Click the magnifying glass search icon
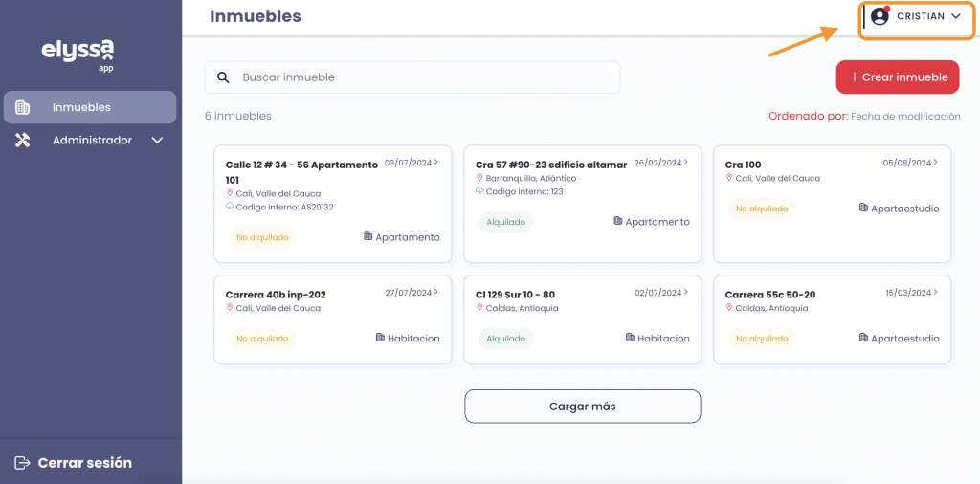This screenshot has width=980, height=484. pyautogui.click(x=223, y=77)
